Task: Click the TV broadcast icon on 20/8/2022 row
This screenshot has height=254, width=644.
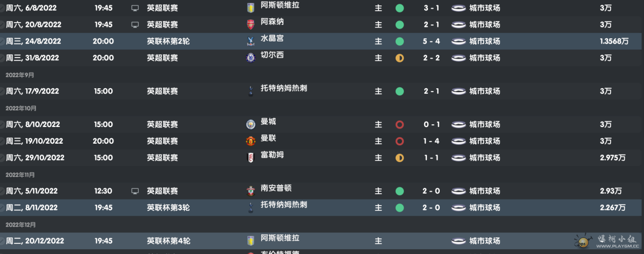Action: tap(135, 25)
